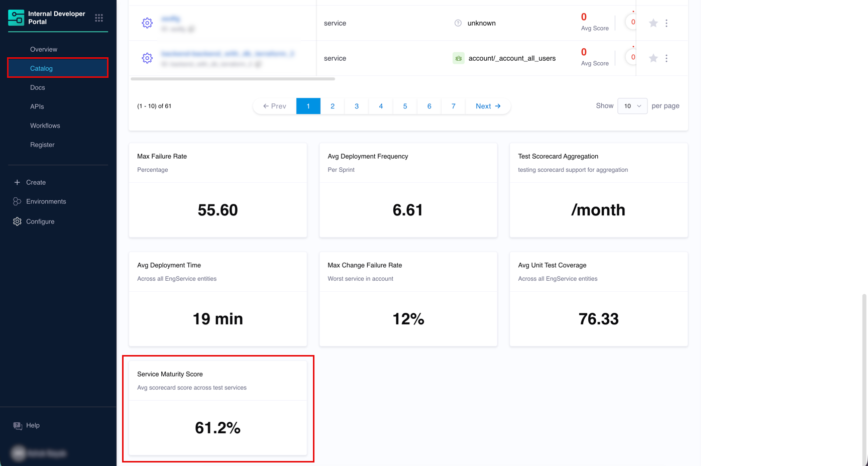Open the Configure label in the sidebar
The width and height of the screenshot is (868, 466).
(x=40, y=221)
